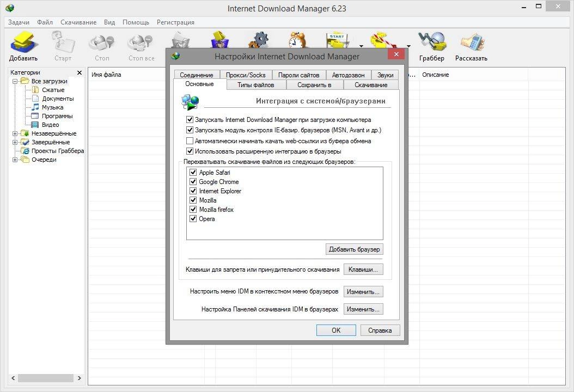Click the IDM logo in main title bar
The width and height of the screenshot is (574, 392).
(10, 8)
